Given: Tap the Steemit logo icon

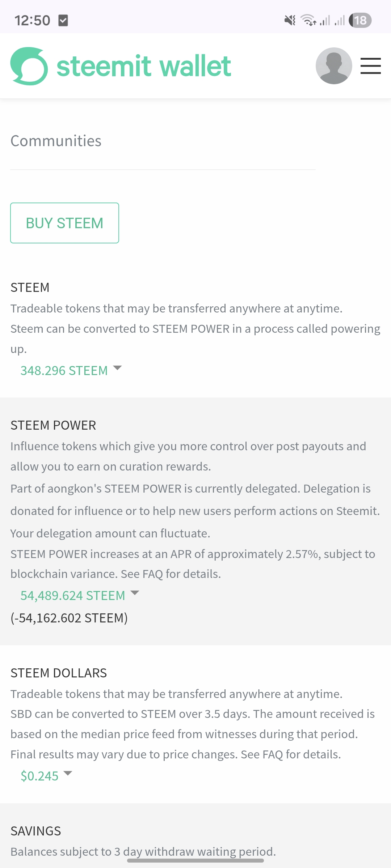Looking at the screenshot, I should click(x=29, y=66).
